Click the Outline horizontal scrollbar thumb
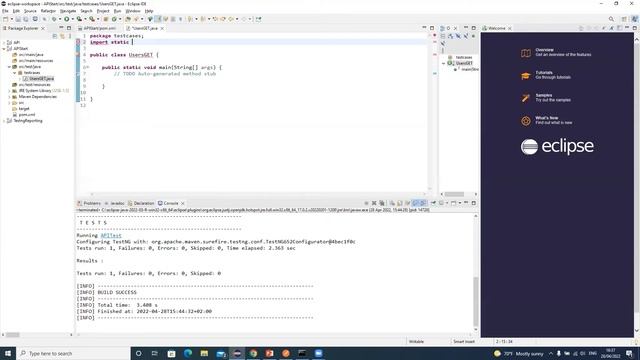 [454, 194]
